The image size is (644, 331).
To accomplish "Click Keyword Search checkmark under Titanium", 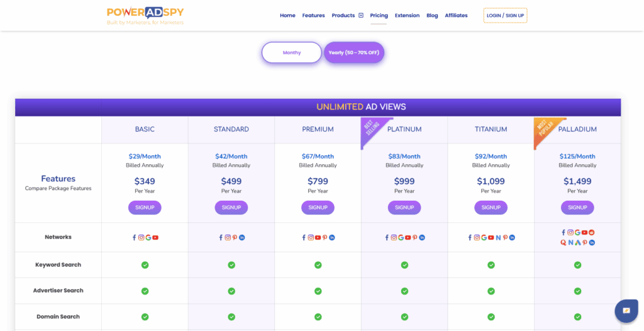I will [491, 265].
